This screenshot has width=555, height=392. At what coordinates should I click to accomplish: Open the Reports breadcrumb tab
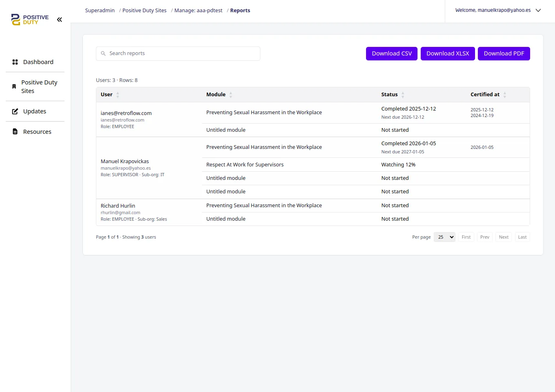click(240, 10)
